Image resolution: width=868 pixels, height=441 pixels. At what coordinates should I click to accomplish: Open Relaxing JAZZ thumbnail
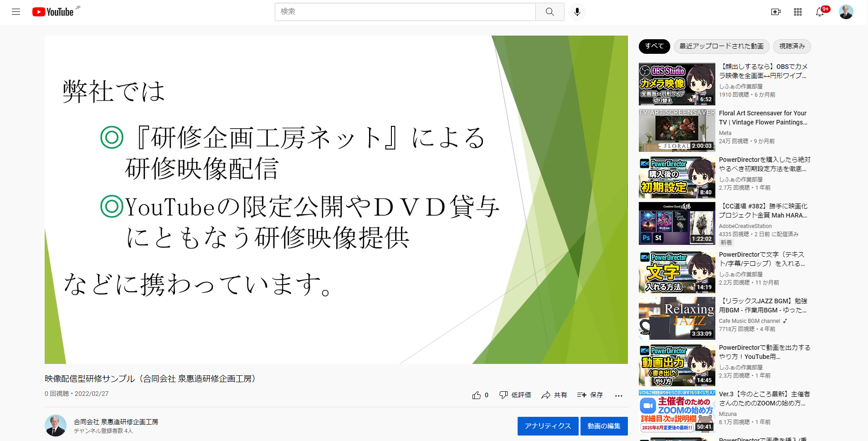coord(677,318)
